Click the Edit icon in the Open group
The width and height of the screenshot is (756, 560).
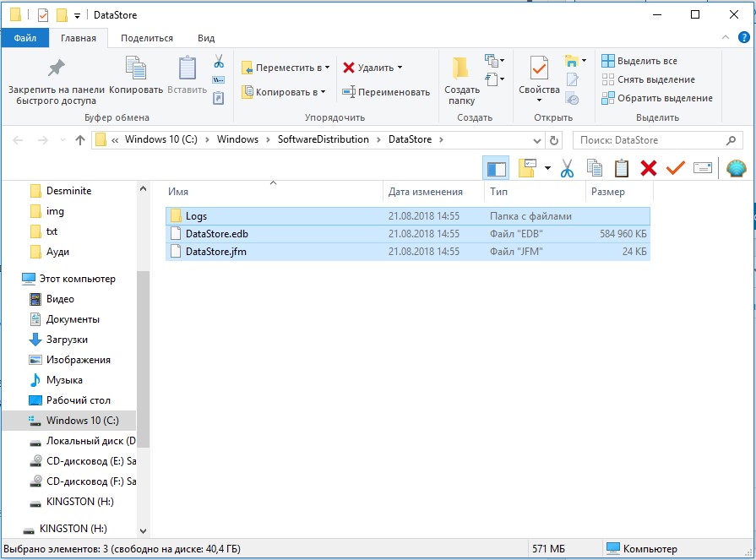(x=573, y=79)
